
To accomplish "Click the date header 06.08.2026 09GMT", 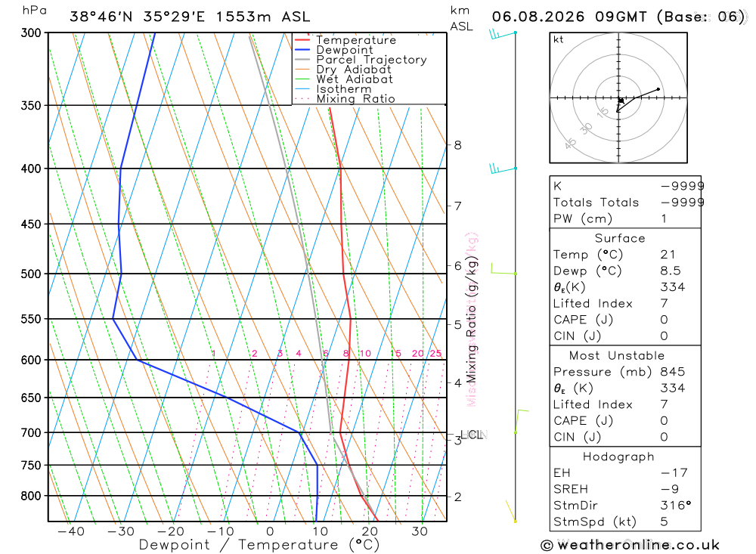I will [x=569, y=17].
